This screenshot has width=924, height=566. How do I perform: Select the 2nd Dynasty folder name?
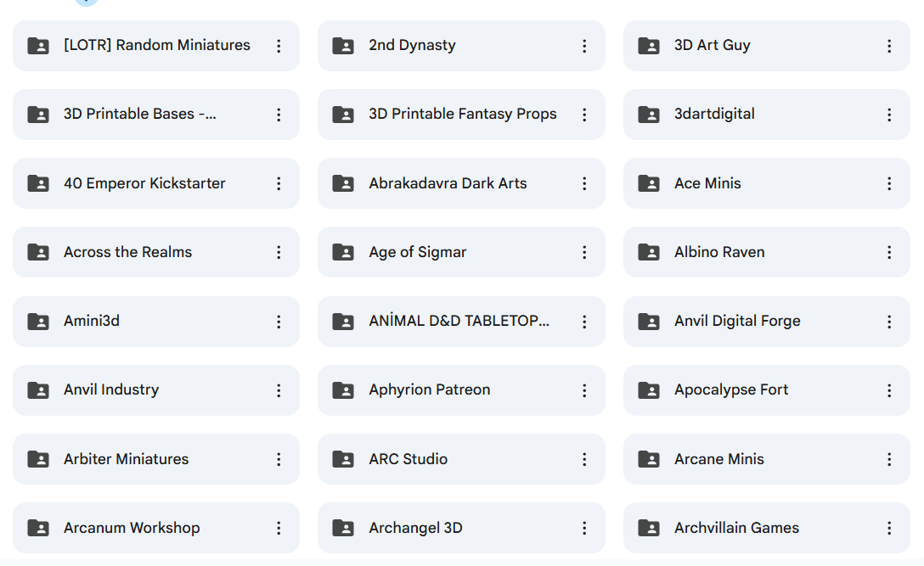412,45
